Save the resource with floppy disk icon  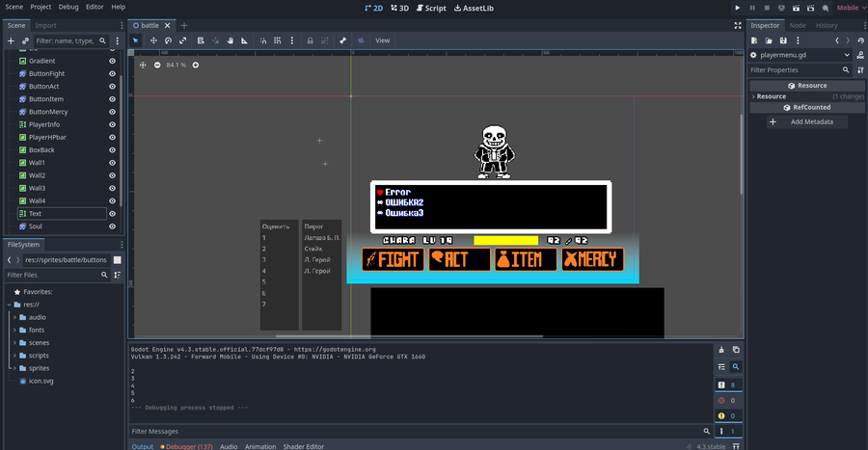point(783,40)
